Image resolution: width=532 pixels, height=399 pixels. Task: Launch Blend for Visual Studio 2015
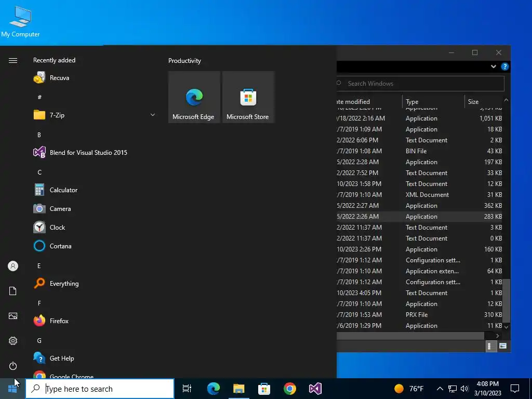point(95,152)
